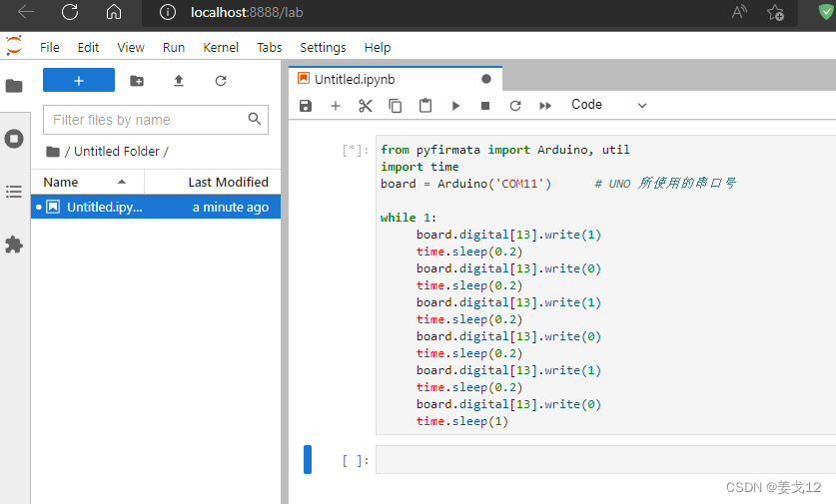Click the search magnifier in file filter
Screen dimensions: 836x504
pyautogui.click(x=255, y=119)
